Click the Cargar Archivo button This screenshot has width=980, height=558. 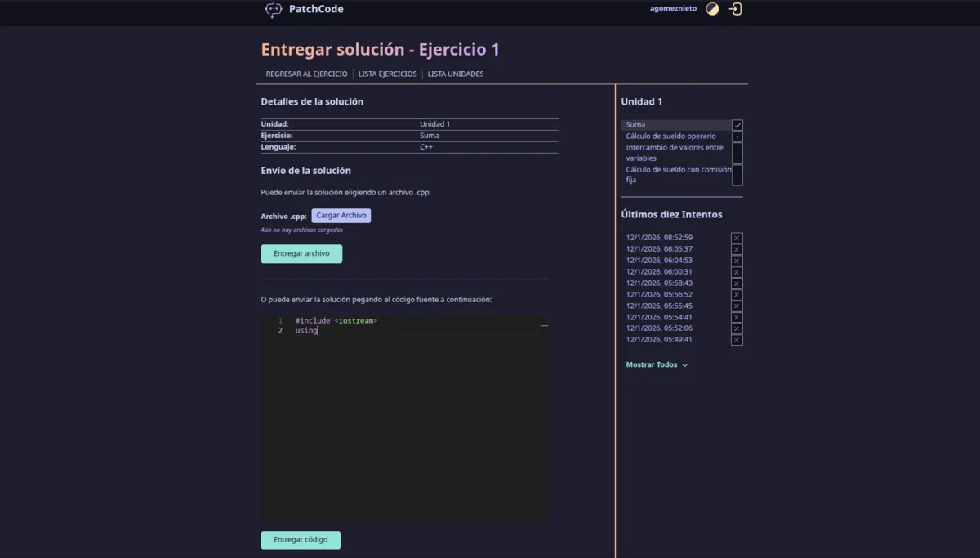[341, 215]
